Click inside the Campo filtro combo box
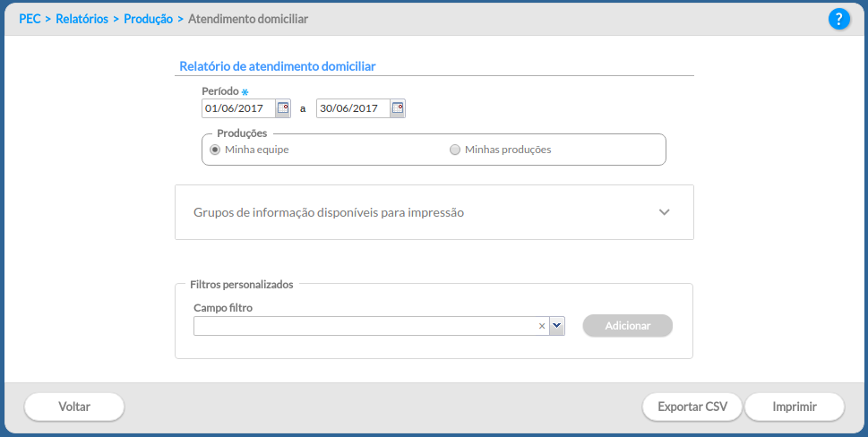The height and width of the screenshot is (437, 868). [x=365, y=326]
